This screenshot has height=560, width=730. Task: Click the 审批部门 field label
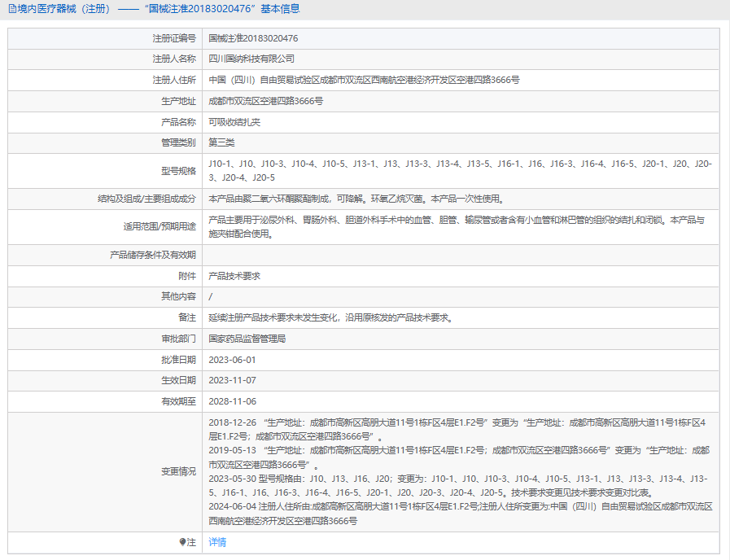click(179, 339)
